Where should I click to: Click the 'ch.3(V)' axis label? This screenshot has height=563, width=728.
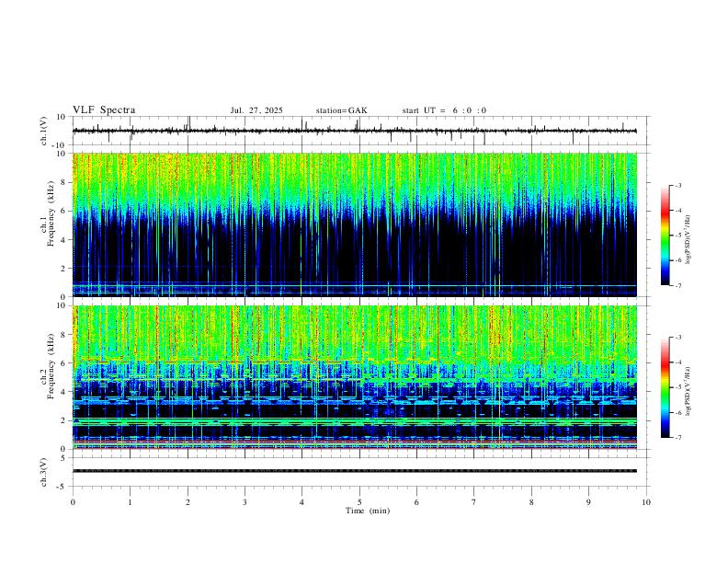pos(44,472)
